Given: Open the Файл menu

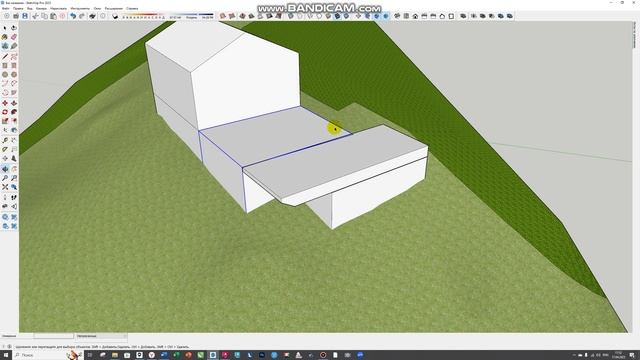Looking at the screenshot, I should click(6, 8).
